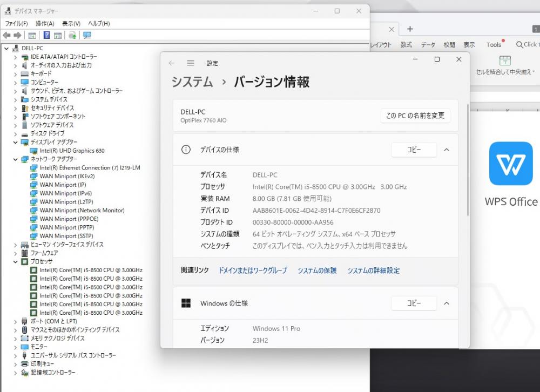Open the ドメインまたはワークグループ link

[253, 271]
